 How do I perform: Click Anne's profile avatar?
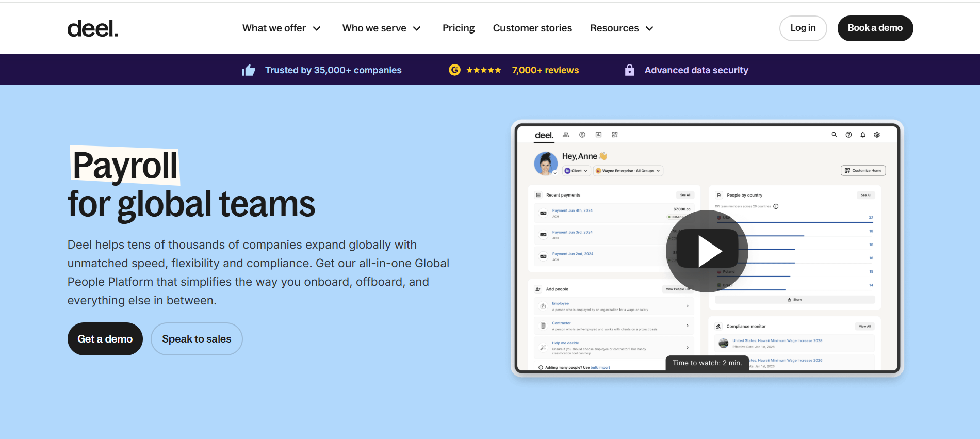[x=546, y=164]
